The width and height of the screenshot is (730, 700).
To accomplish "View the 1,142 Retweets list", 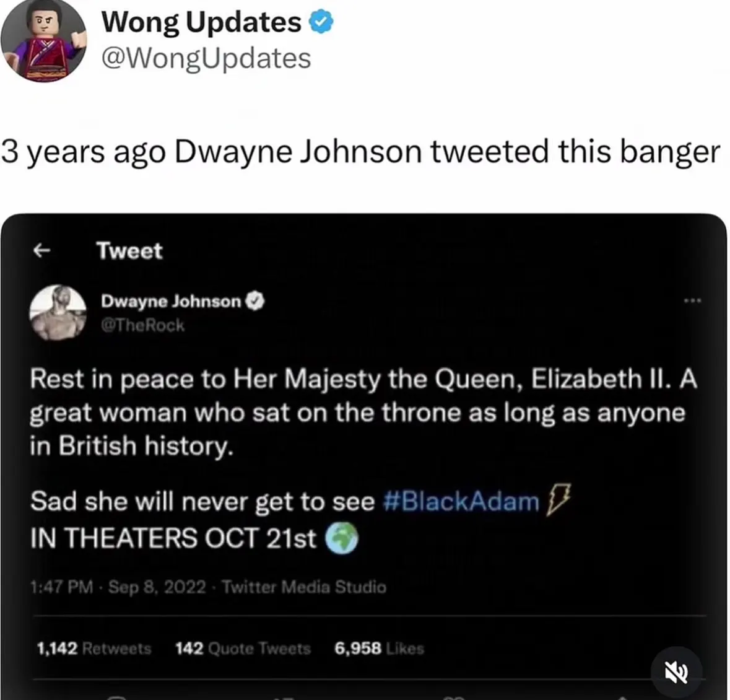I will click(x=93, y=649).
